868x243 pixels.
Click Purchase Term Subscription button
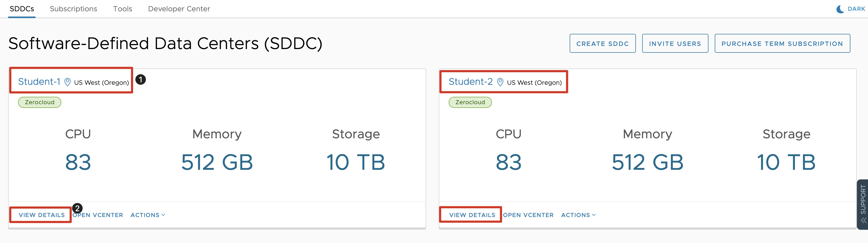[x=782, y=43]
